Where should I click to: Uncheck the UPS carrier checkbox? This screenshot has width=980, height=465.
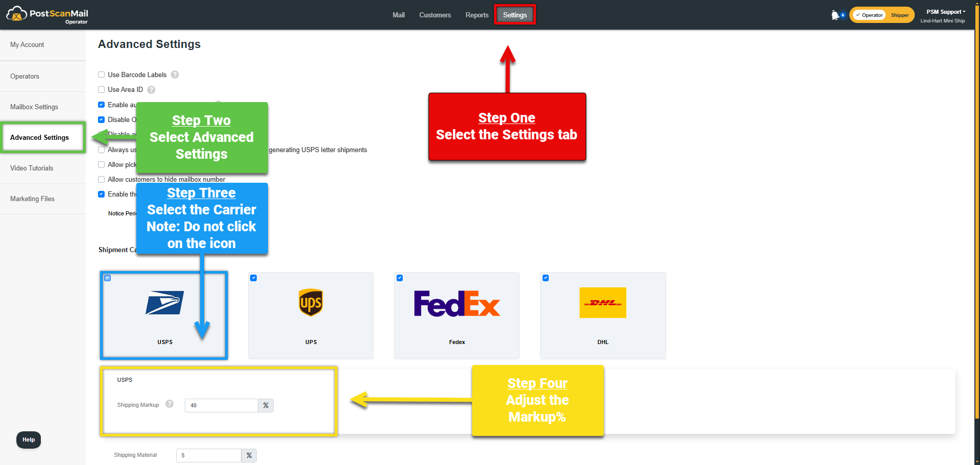point(254,278)
